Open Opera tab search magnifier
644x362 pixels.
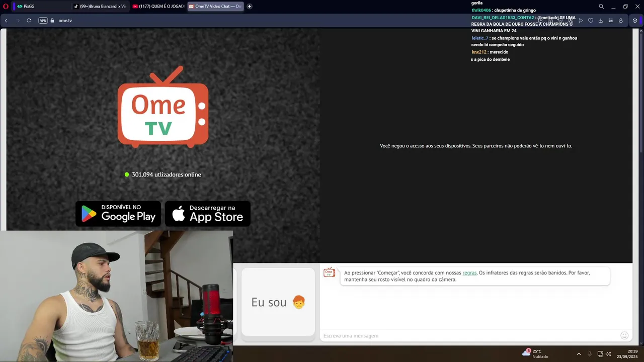coord(601,6)
